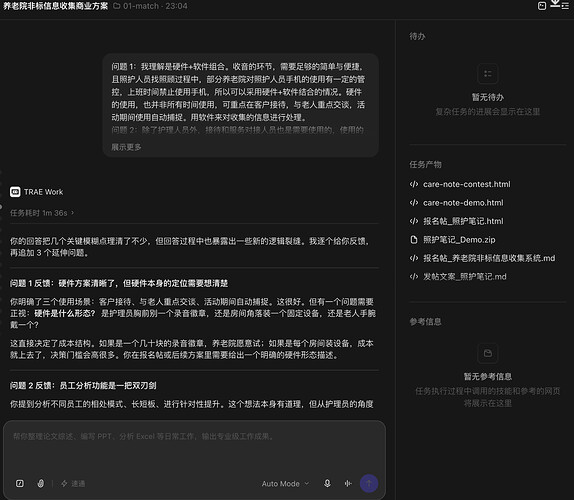574x500 pixels.
Task: Toggle the task list panel icon
Action: [565, 6]
